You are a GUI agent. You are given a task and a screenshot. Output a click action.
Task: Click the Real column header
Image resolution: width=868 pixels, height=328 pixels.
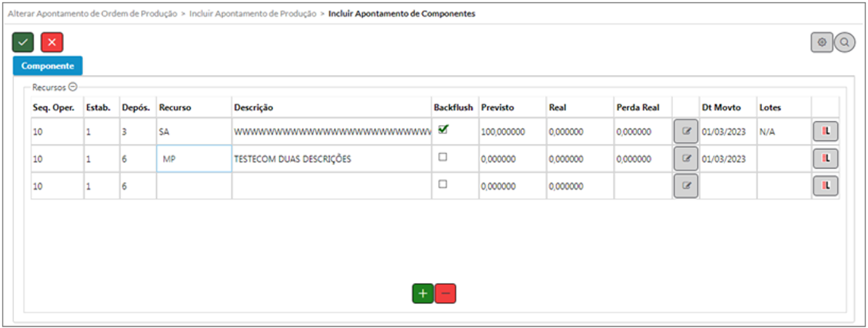(x=557, y=108)
